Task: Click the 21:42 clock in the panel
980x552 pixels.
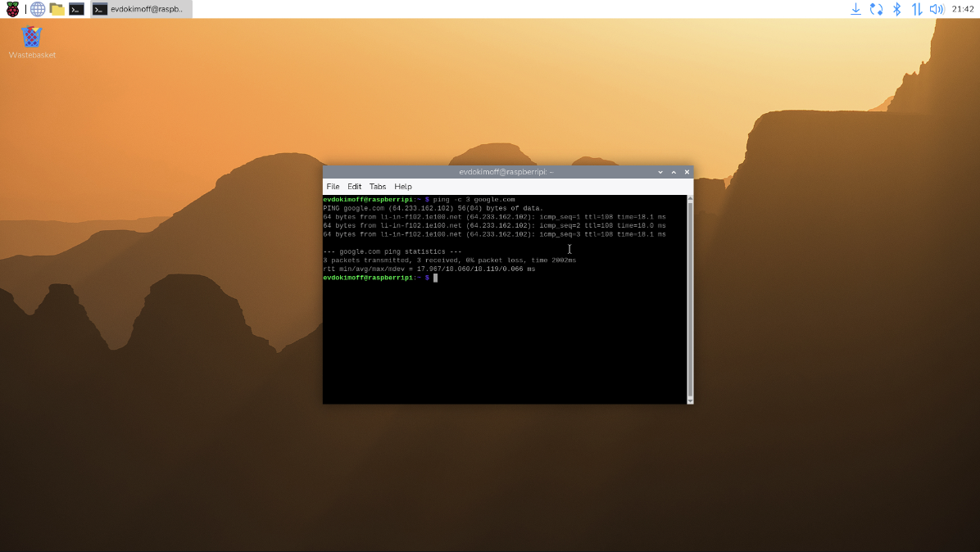Action: point(963,9)
